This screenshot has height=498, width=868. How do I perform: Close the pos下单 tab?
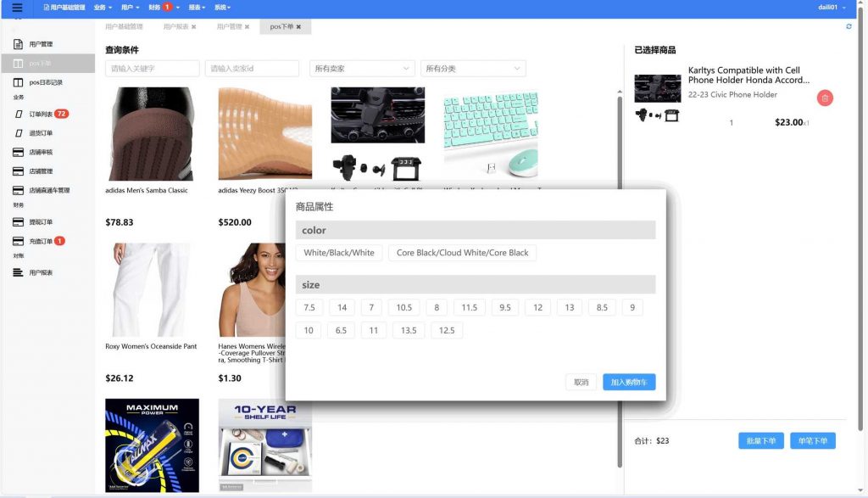tap(298, 27)
